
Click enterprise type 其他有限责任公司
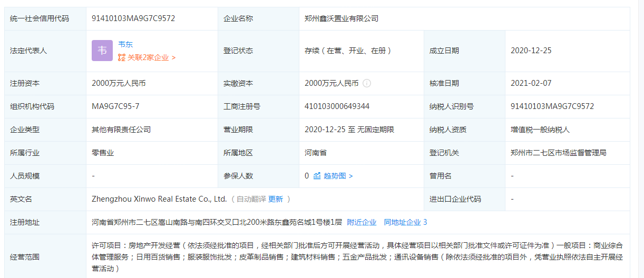(121, 130)
